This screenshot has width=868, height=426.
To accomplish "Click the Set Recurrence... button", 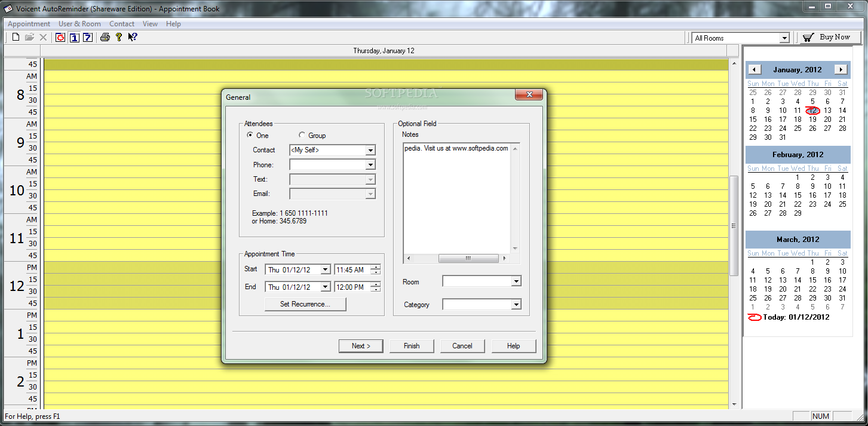I will coord(305,304).
